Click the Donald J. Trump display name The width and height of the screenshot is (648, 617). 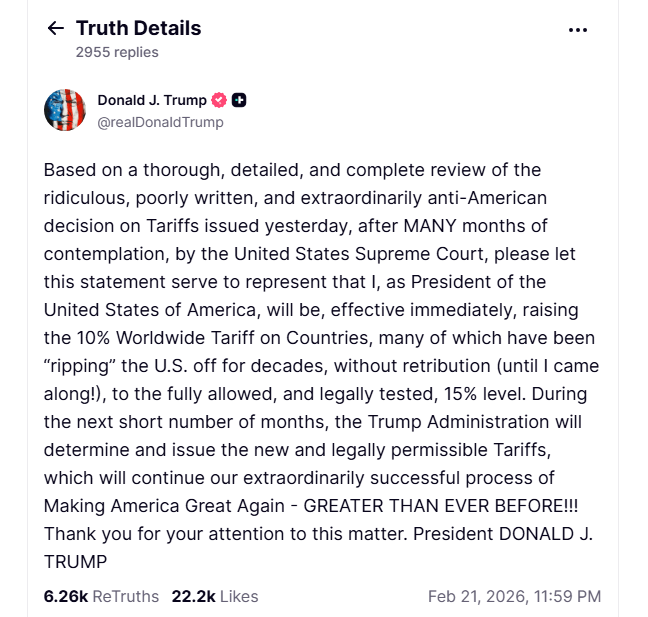(x=152, y=100)
